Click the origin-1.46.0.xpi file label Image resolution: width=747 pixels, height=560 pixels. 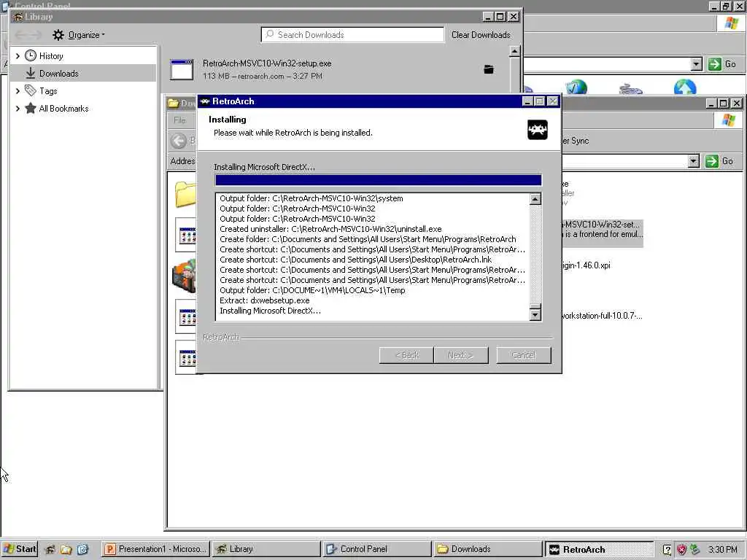pos(587,265)
